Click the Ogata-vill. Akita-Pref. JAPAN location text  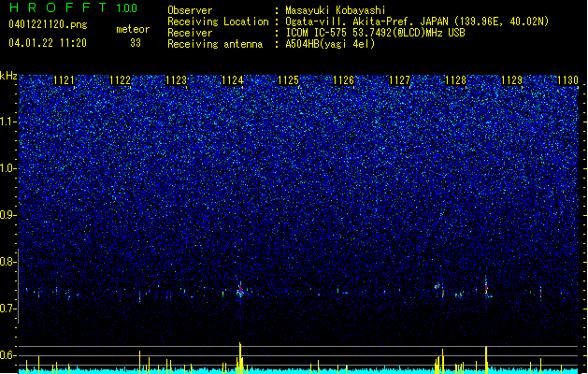417,22
